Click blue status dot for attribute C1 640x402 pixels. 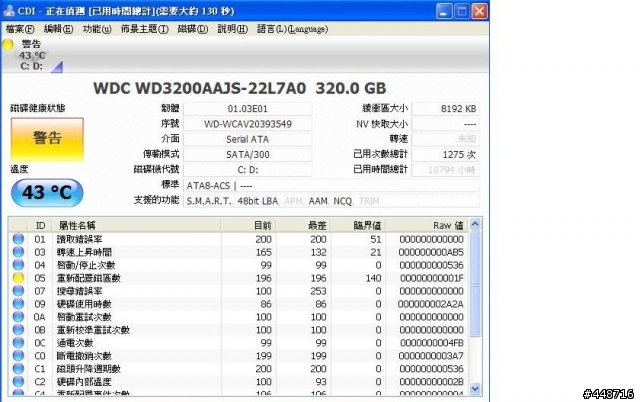[18, 369]
